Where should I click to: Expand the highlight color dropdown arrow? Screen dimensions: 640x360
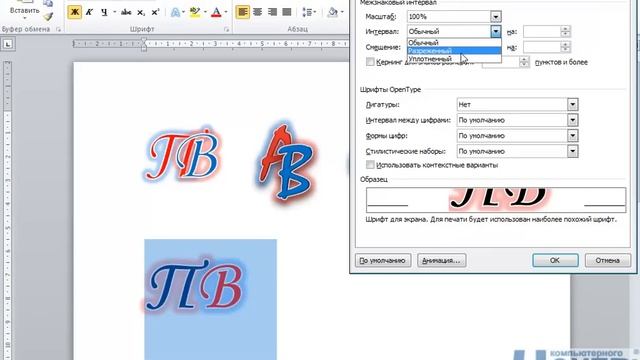tap(205, 12)
